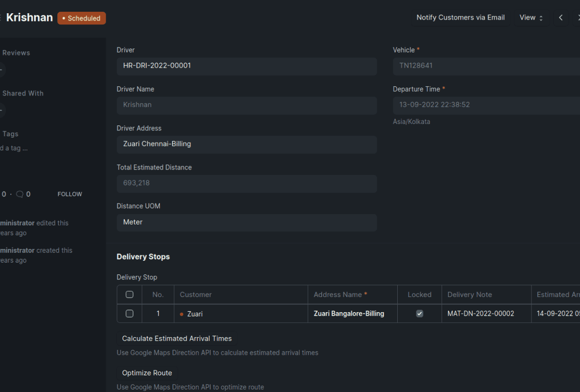This screenshot has height=392, width=580.
Task: Share document using plus icon under Shared With
Action: click(x=1, y=111)
